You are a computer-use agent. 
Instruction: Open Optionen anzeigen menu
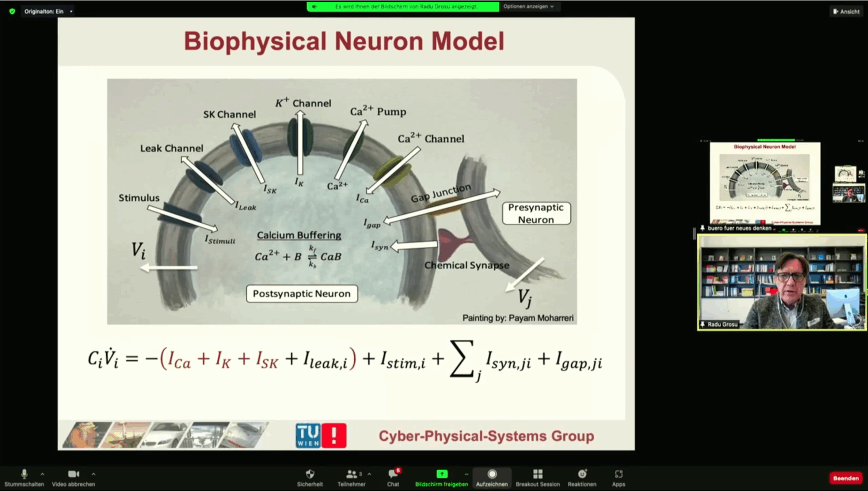(x=528, y=6)
